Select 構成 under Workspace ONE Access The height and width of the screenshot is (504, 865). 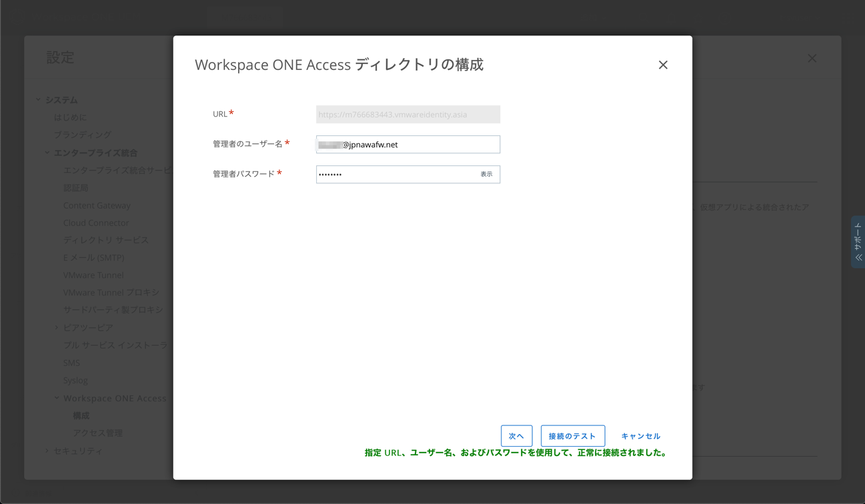[x=81, y=415]
